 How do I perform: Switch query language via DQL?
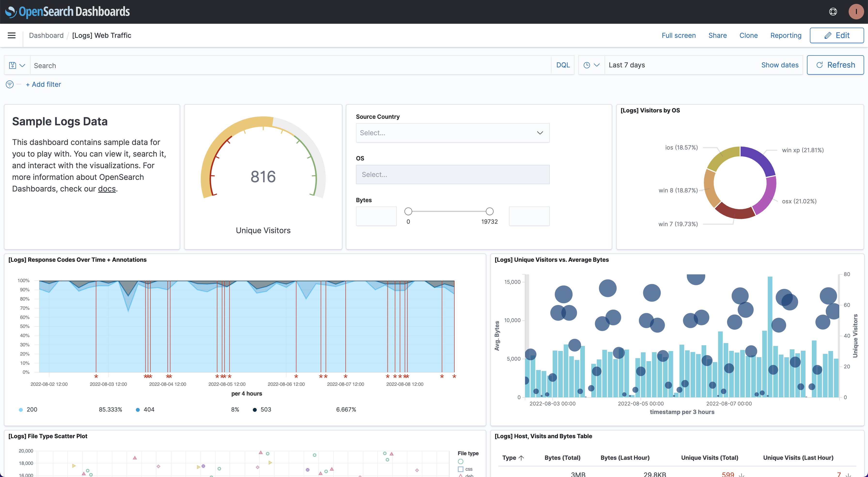point(563,65)
